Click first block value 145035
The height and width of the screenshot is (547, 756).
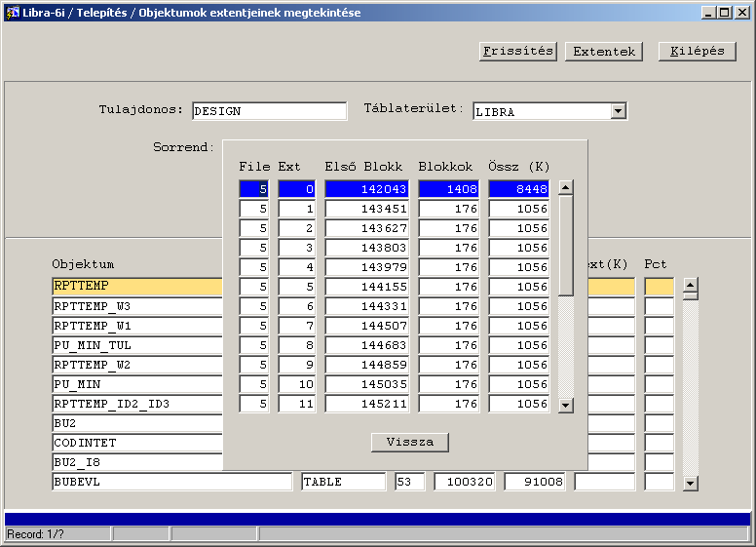(x=366, y=384)
